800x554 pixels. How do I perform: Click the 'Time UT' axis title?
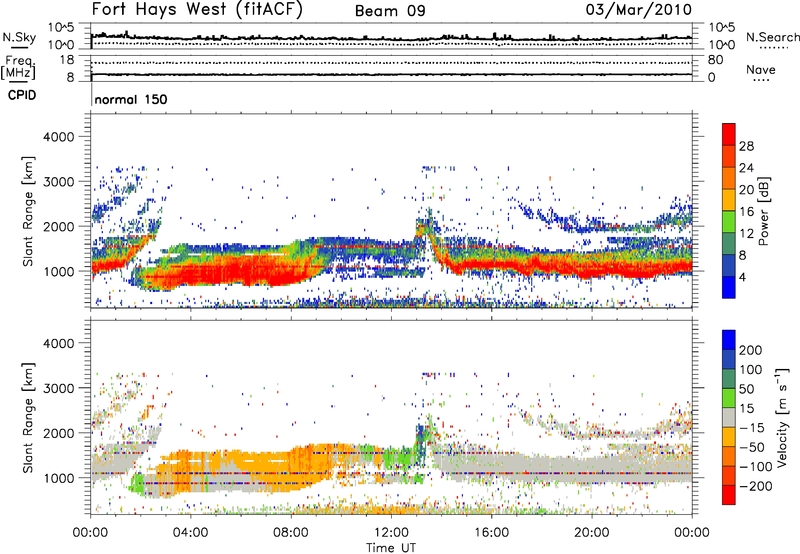(391, 547)
